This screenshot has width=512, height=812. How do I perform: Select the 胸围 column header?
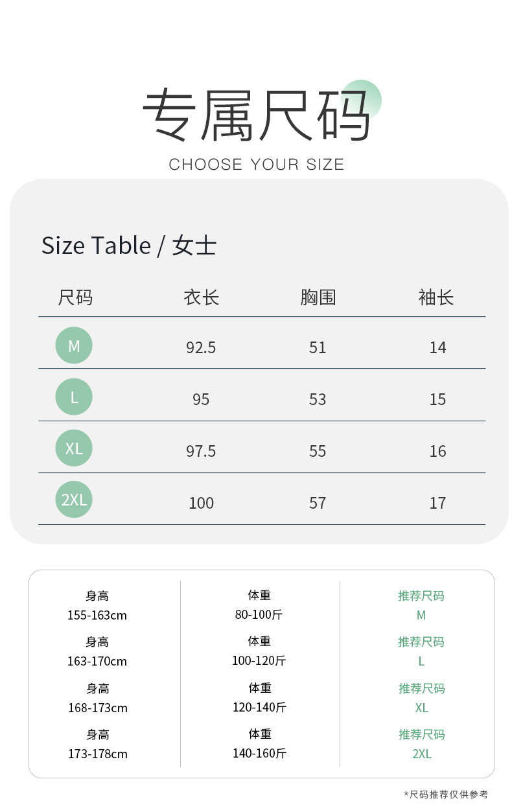[318, 297]
